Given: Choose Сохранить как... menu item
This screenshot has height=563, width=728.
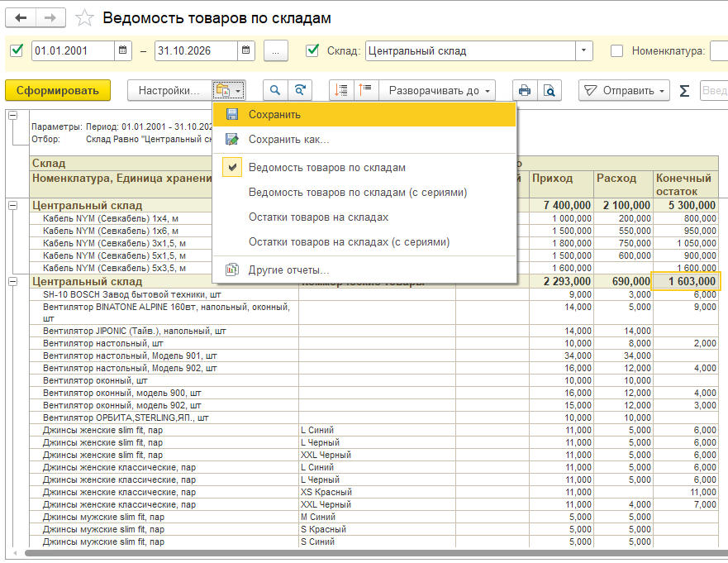Looking at the screenshot, I should click(364, 140).
